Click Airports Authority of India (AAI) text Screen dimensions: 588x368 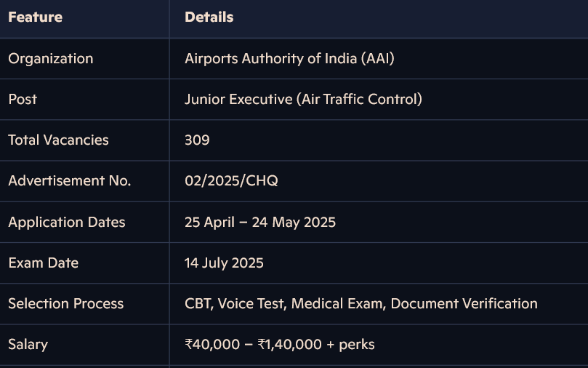(289, 59)
